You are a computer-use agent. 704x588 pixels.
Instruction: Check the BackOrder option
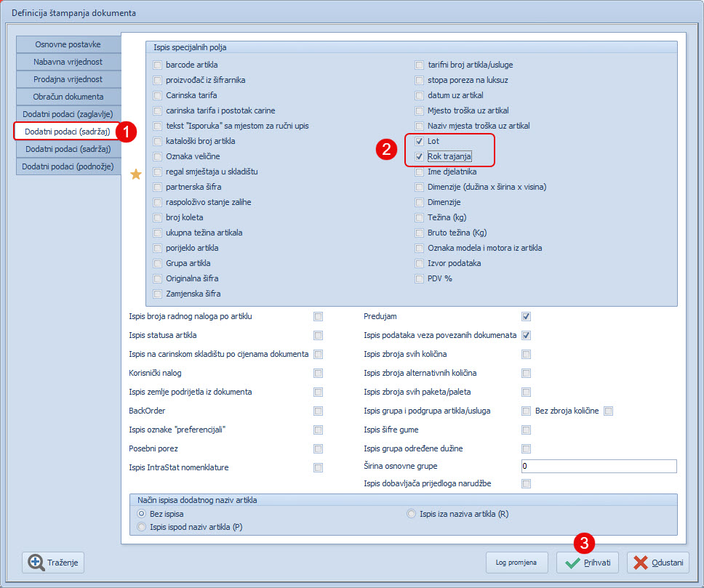point(318,411)
